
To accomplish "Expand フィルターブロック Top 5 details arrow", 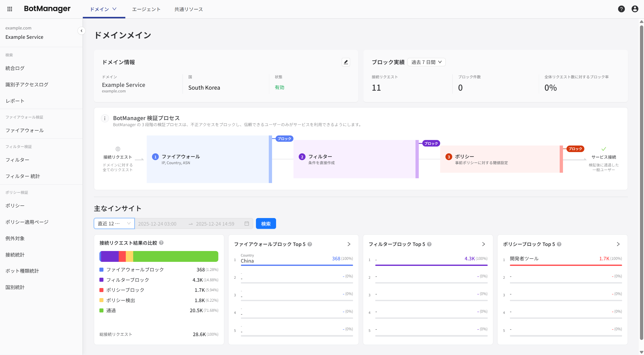I will coord(483,244).
